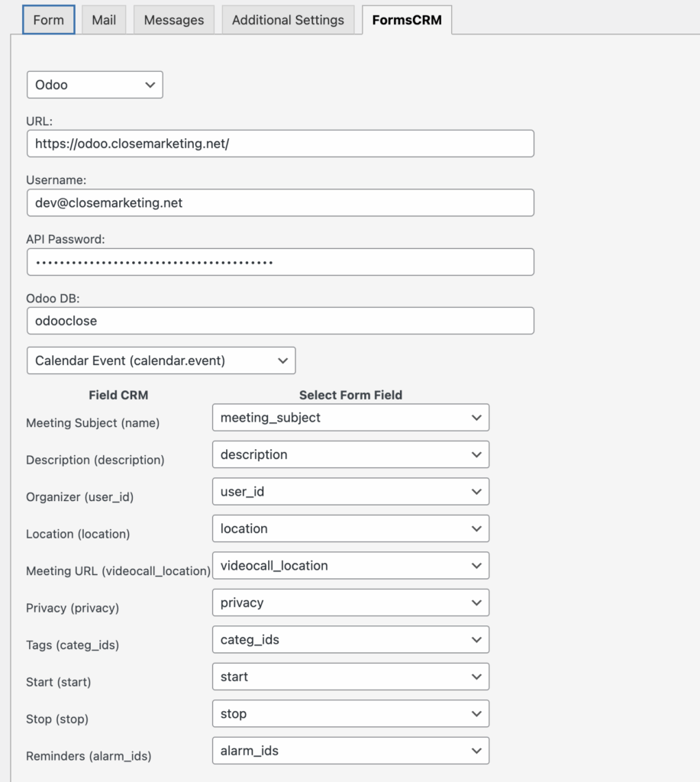This screenshot has width=700, height=782.
Task: Expand the Calendar Event module dropdown
Action: 161,360
